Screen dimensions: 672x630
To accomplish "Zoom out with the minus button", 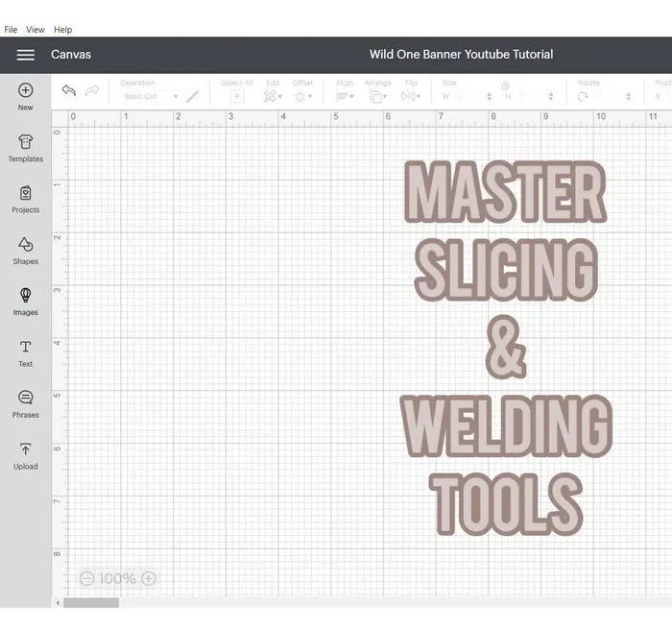I will point(86,579).
